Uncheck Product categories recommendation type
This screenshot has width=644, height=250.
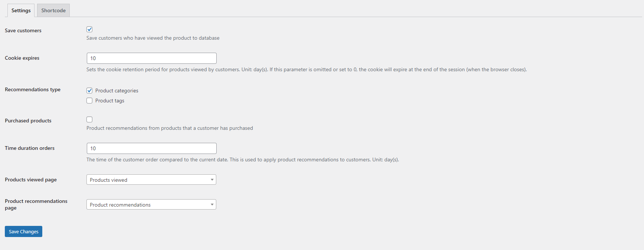(x=89, y=91)
